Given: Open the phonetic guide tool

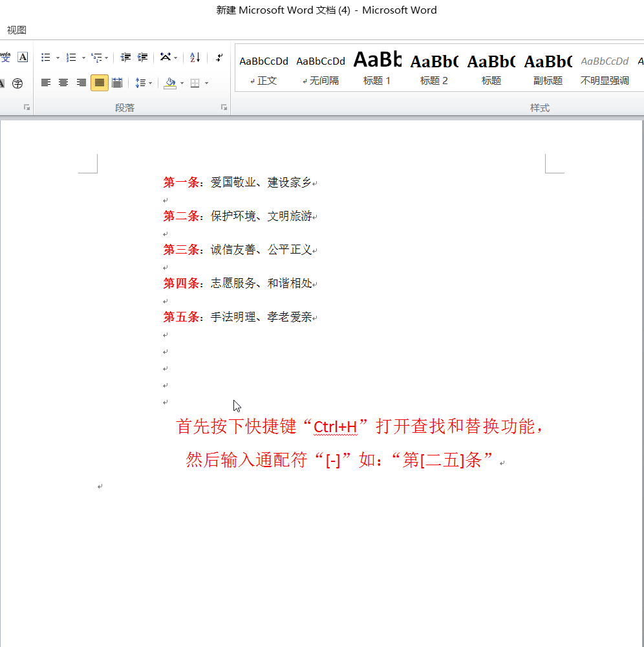Looking at the screenshot, I should point(5,57).
